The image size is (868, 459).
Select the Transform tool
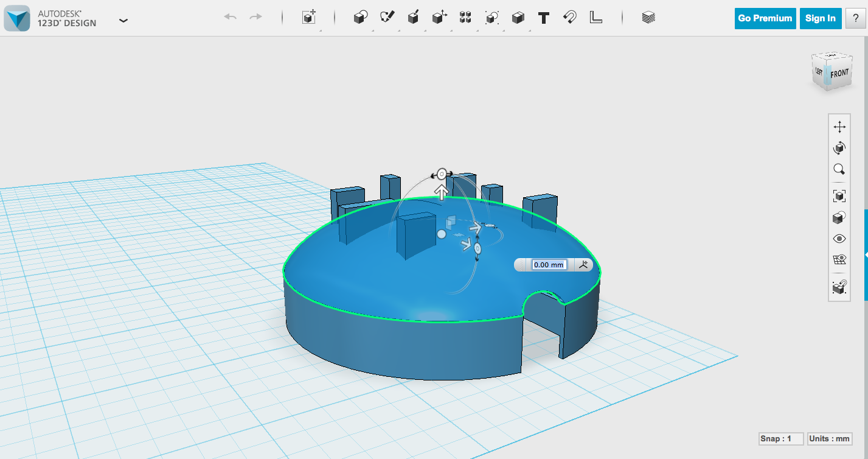(x=308, y=17)
